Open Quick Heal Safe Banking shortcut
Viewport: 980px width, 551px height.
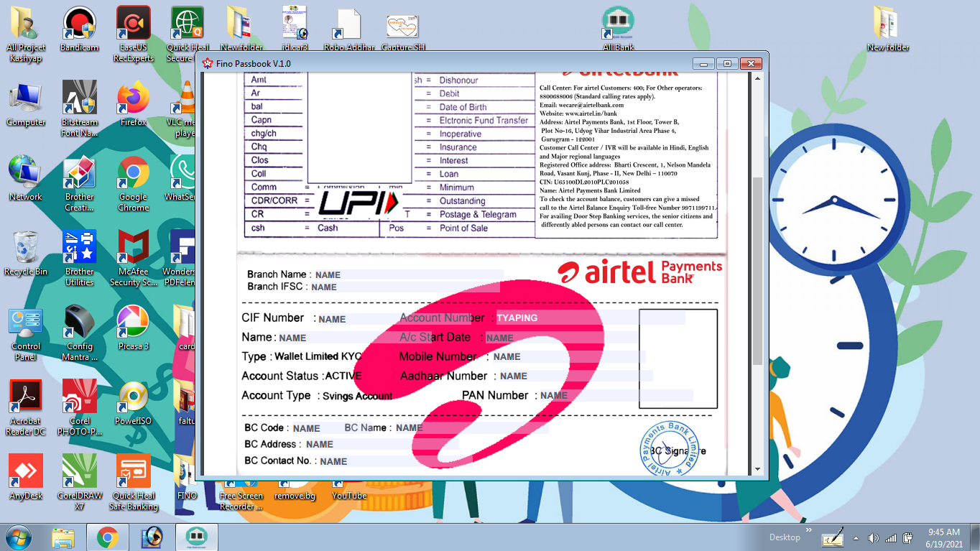click(134, 482)
